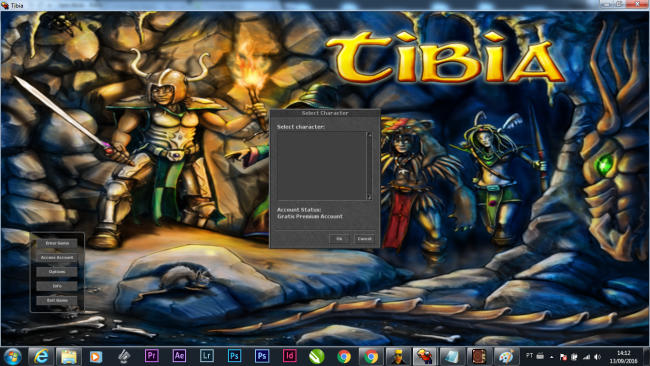The width and height of the screenshot is (650, 366).
Task: Open Access Account from the main menu
Action: [57, 257]
